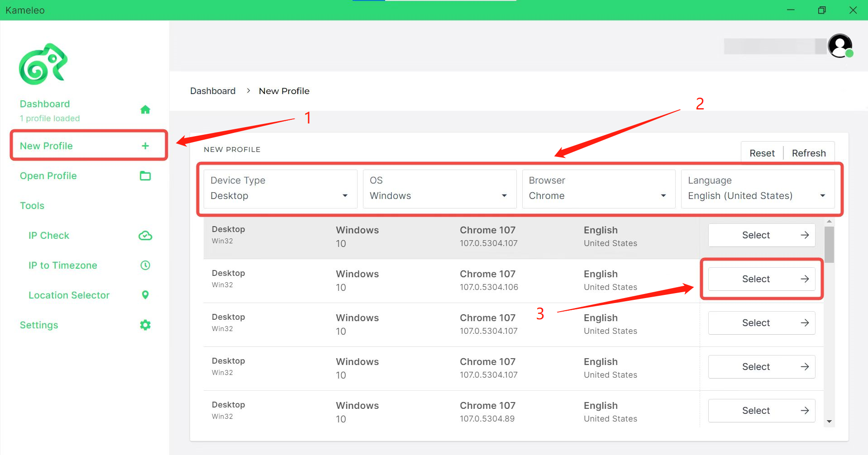Image resolution: width=868 pixels, height=455 pixels.
Task: Open Location Selector via pin icon
Action: (x=145, y=295)
